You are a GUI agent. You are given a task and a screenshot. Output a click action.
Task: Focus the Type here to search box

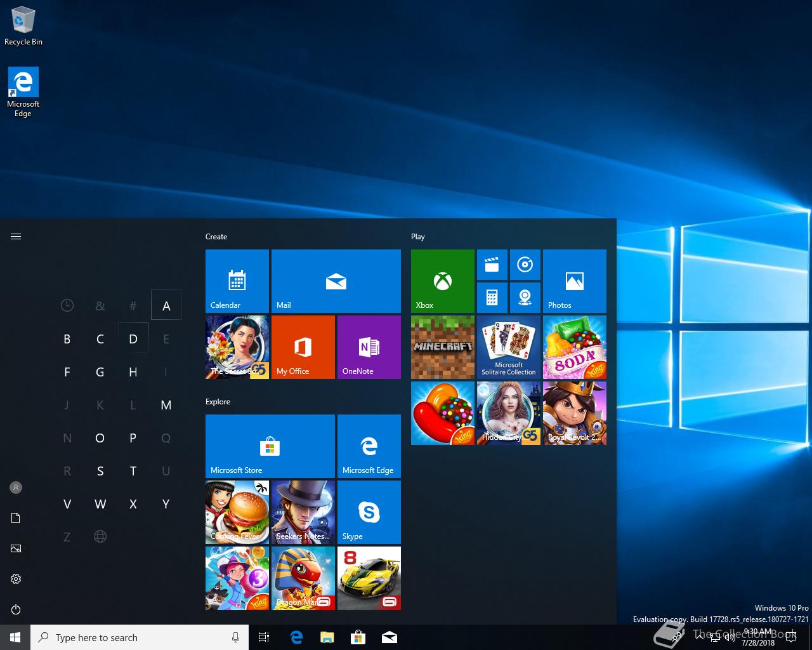[x=140, y=637]
